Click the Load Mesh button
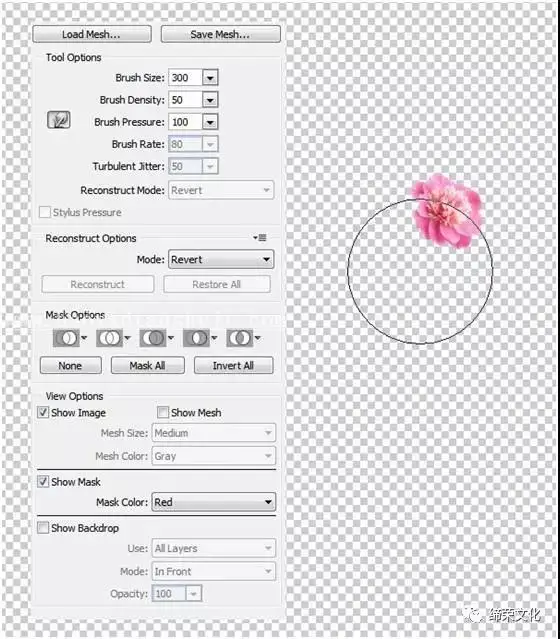Image resolution: width=560 pixels, height=639 pixels. click(92, 34)
